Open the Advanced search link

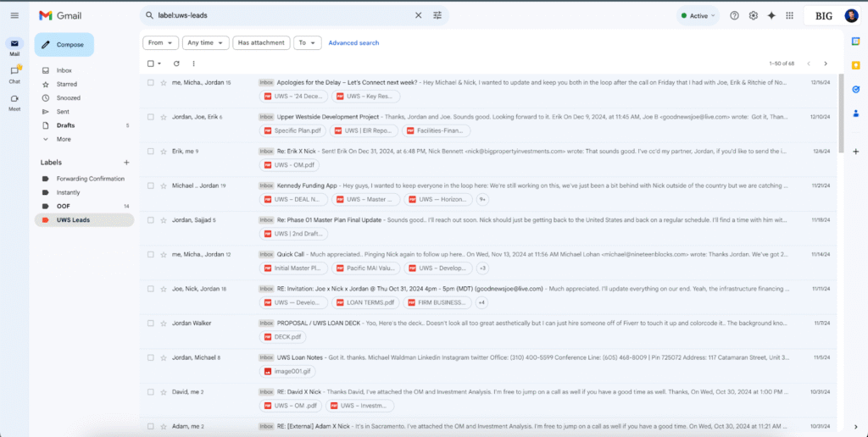pos(353,42)
